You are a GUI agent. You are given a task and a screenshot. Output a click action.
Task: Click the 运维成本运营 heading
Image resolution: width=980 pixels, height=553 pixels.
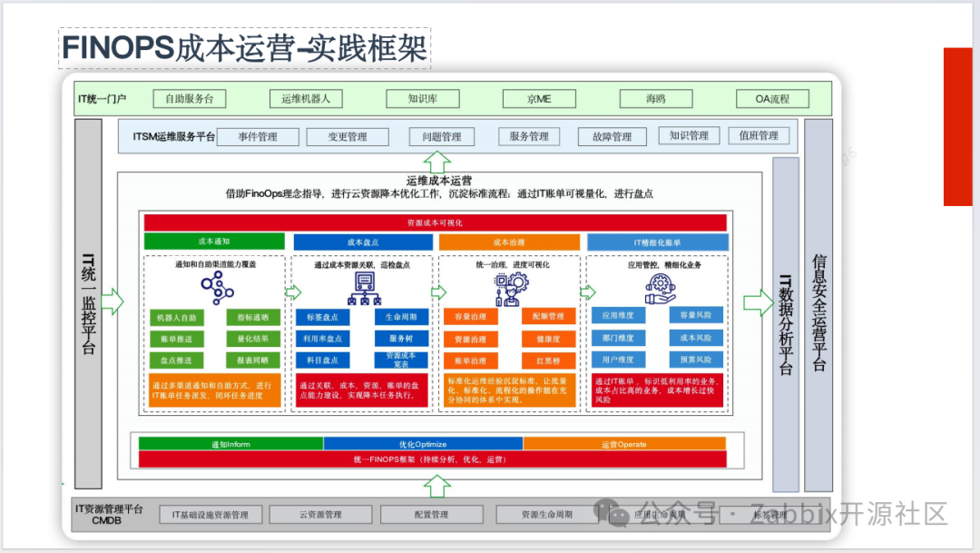(439, 181)
